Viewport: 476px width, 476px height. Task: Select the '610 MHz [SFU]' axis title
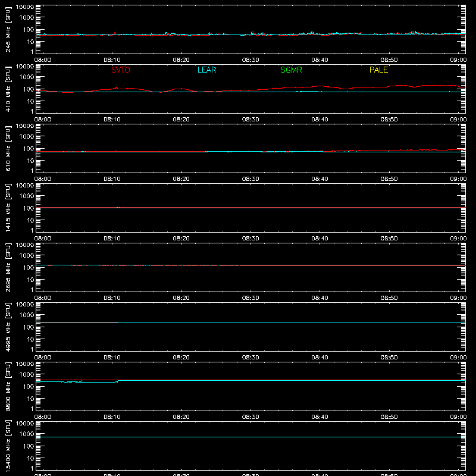tap(8, 148)
